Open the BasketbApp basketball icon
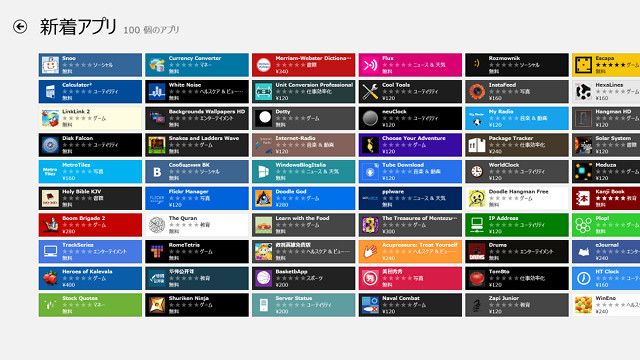The image size is (640, 360). pyautogui.click(x=263, y=278)
